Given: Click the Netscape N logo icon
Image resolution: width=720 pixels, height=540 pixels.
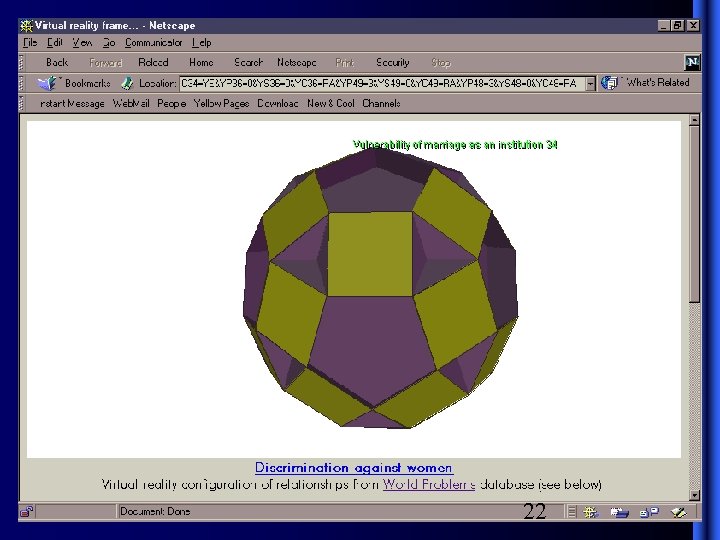Looking at the screenshot, I should 692,62.
